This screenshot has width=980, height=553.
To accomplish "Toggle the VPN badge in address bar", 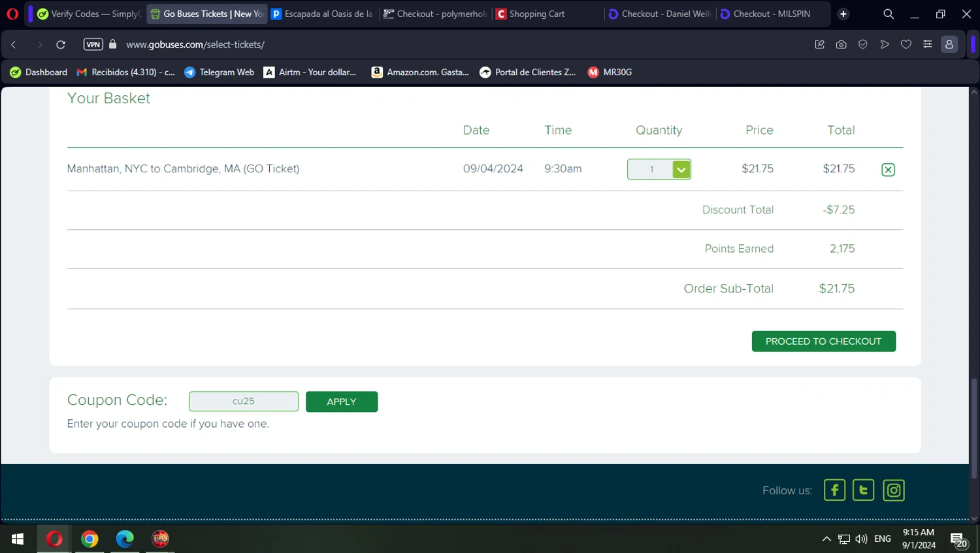I will (93, 44).
